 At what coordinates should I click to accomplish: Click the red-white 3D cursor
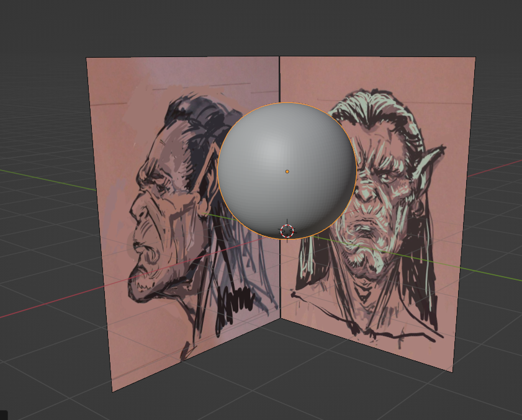(287, 231)
